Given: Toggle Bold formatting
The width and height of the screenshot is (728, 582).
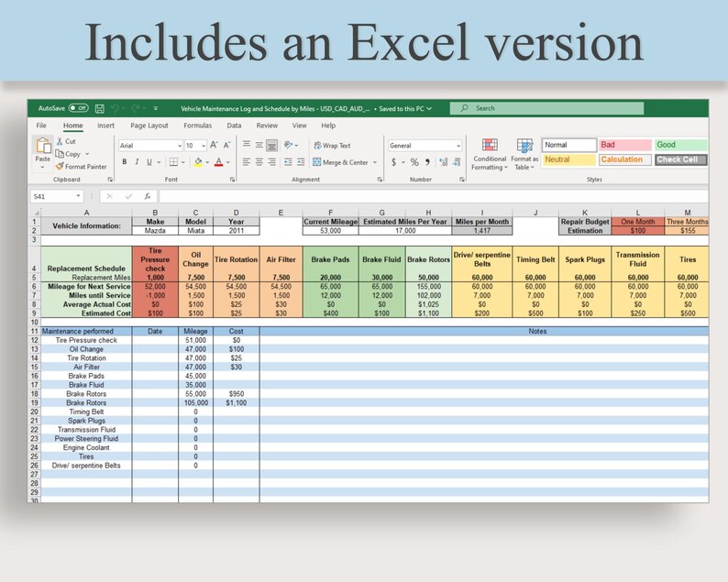Looking at the screenshot, I should click(x=125, y=162).
